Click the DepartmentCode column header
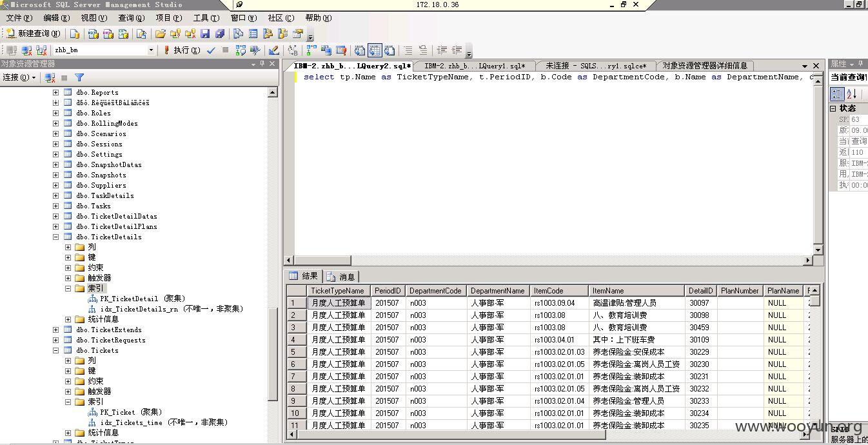The image size is (868, 445). 435,291
